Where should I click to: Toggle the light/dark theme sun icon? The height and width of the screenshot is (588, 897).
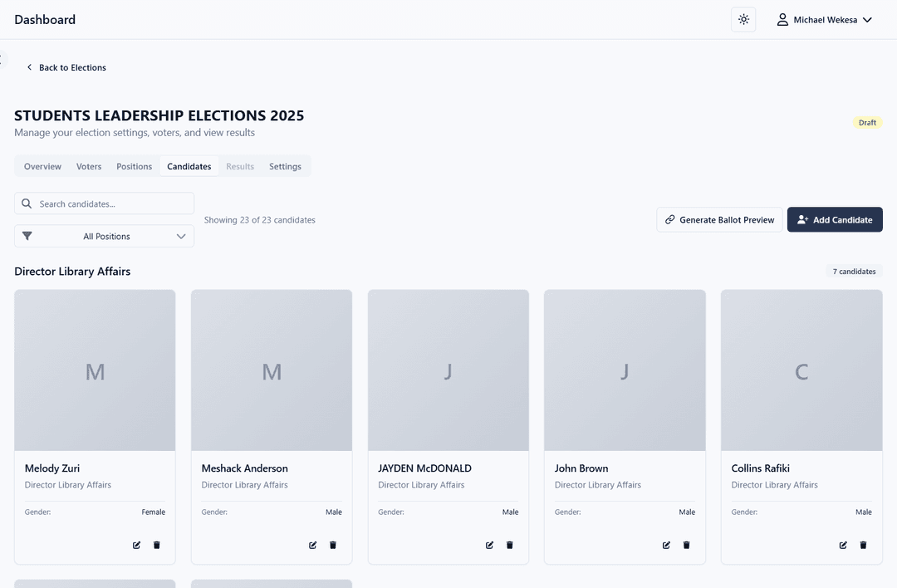(x=743, y=19)
